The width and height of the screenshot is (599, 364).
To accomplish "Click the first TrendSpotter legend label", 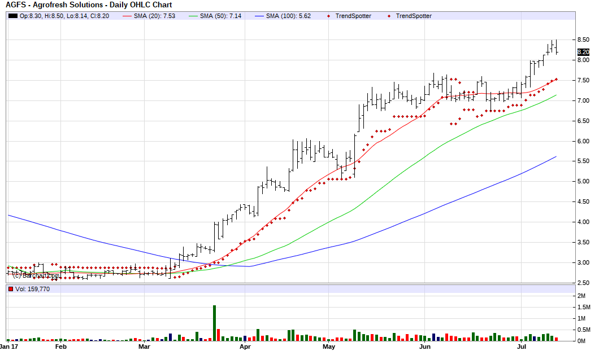I will click(x=353, y=16).
